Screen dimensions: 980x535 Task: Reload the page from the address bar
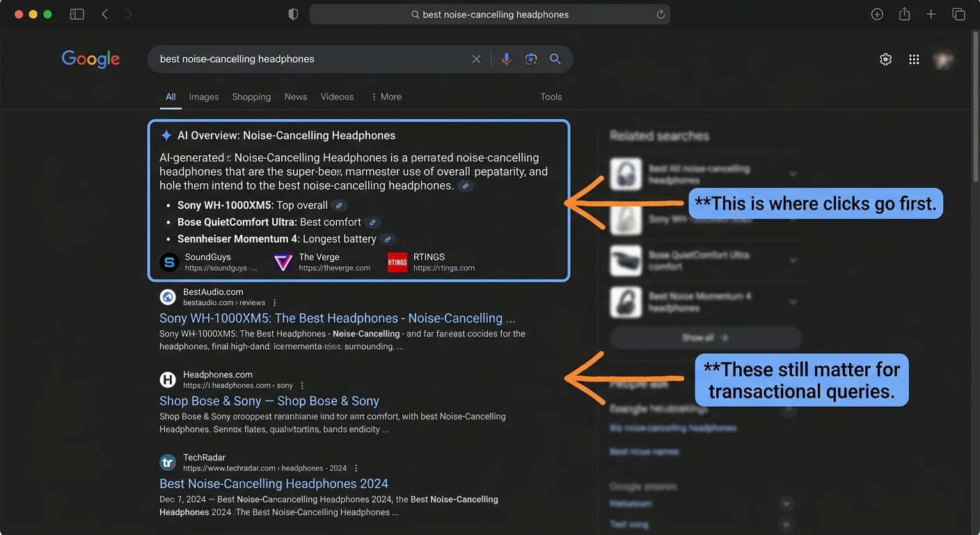(661, 15)
